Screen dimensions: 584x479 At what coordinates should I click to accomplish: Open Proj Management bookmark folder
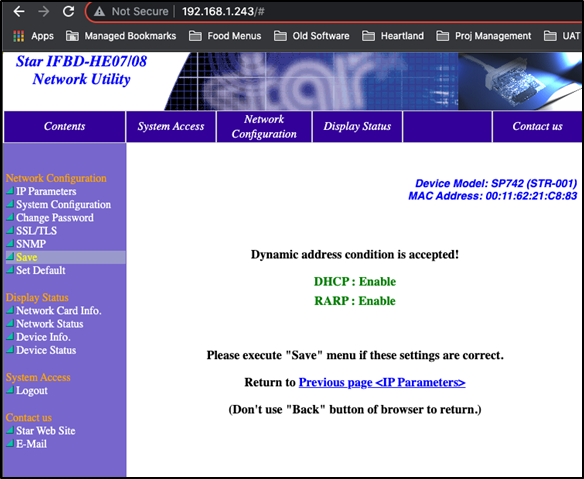(483, 36)
